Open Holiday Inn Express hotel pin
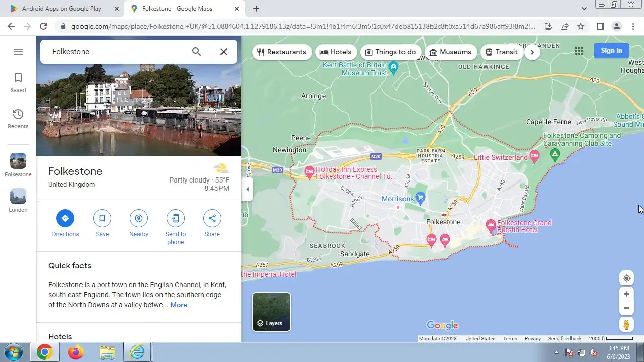The image size is (644, 362). tap(310, 172)
